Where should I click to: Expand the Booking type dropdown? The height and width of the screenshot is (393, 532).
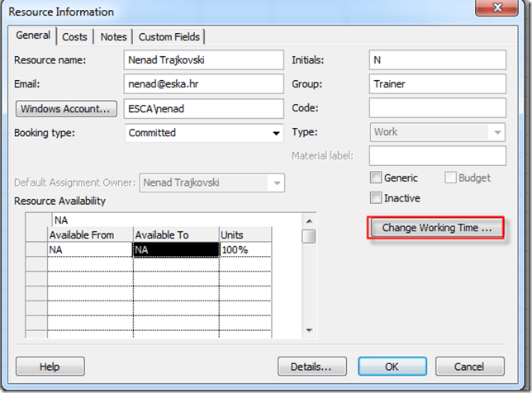(x=276, y=133)
